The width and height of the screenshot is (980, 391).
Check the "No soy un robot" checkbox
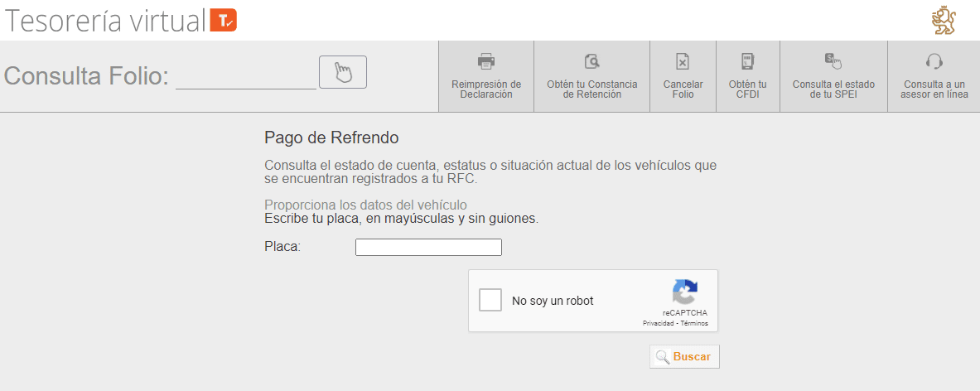point(491,300)
